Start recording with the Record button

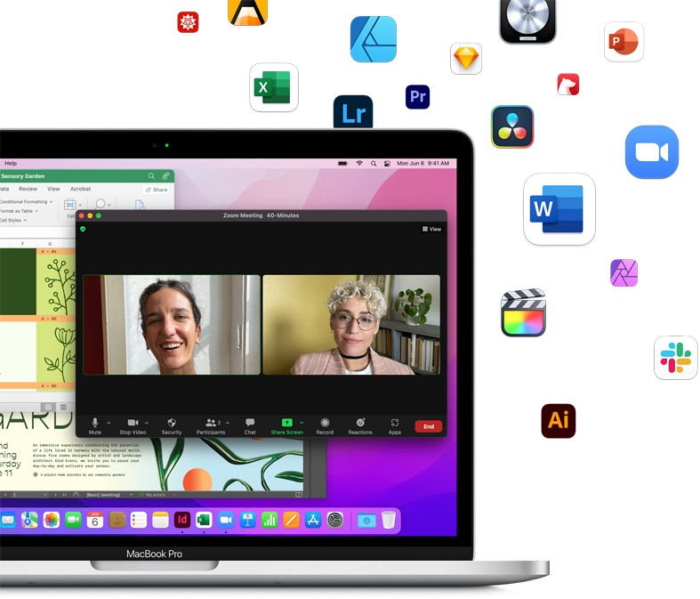point(325,424)
